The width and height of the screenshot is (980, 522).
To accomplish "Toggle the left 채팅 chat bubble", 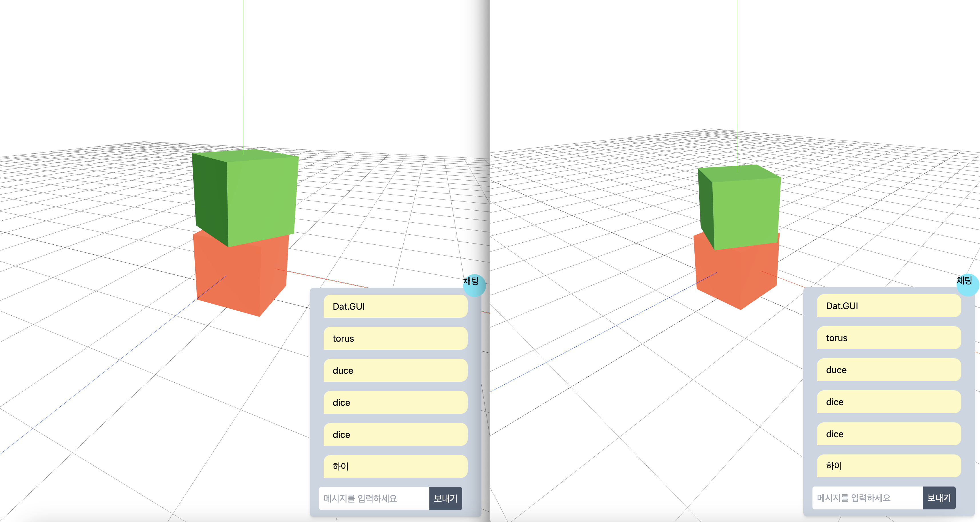I will coord(474,284).
